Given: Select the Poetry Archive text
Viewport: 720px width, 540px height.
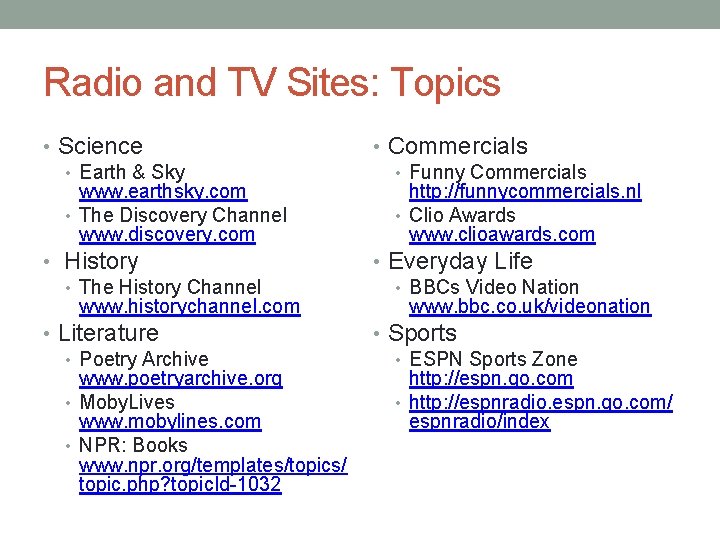Looking at the screenshot, I should 144,359.
